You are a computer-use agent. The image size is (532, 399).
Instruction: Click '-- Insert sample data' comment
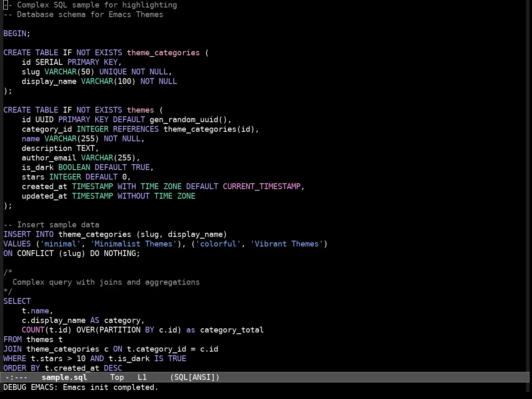[x=52, y=225]
